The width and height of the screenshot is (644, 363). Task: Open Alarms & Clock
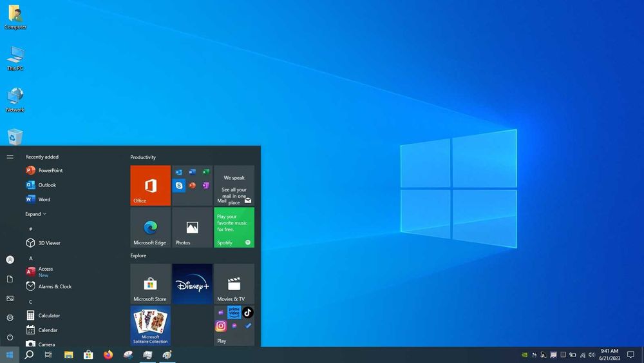point(48,286)
